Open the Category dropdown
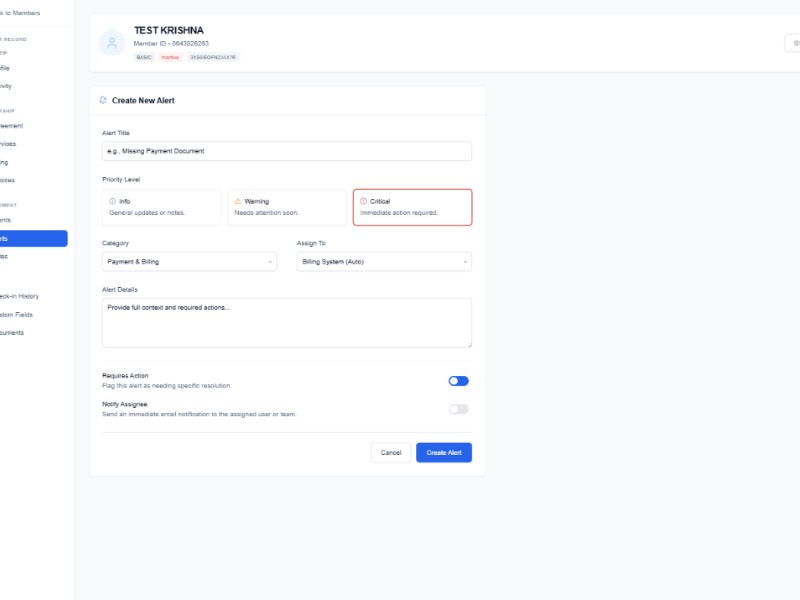Viewport: 800px width, 600px height. pos(190,261)
